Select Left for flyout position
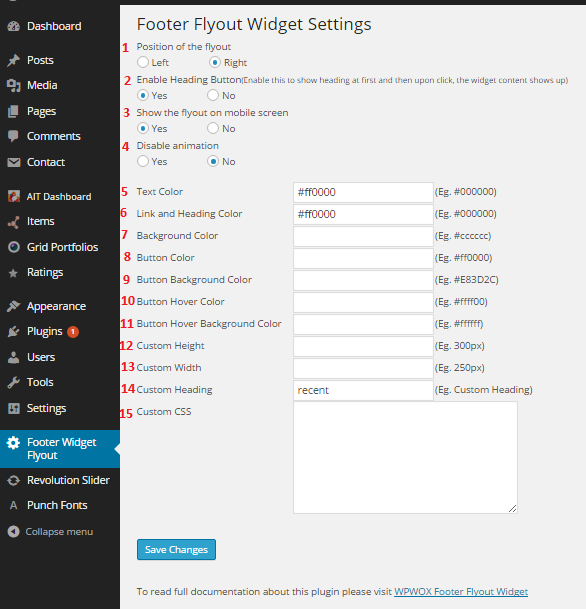 pos(143,62)
